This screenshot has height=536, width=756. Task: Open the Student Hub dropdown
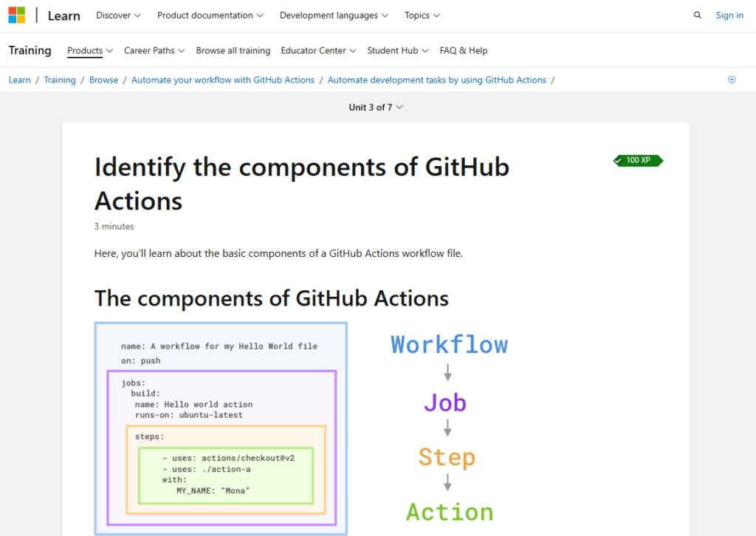[x=398, y=51]
